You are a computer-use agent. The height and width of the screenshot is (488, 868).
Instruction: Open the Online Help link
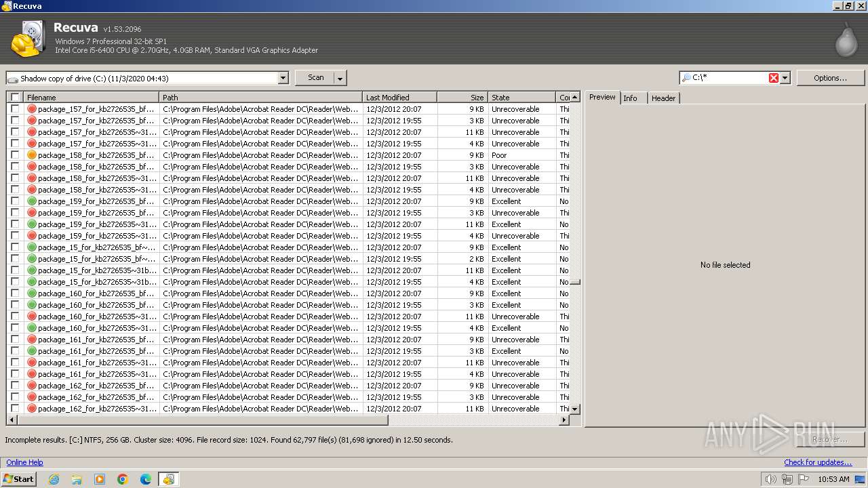click(x=24, y=462)
